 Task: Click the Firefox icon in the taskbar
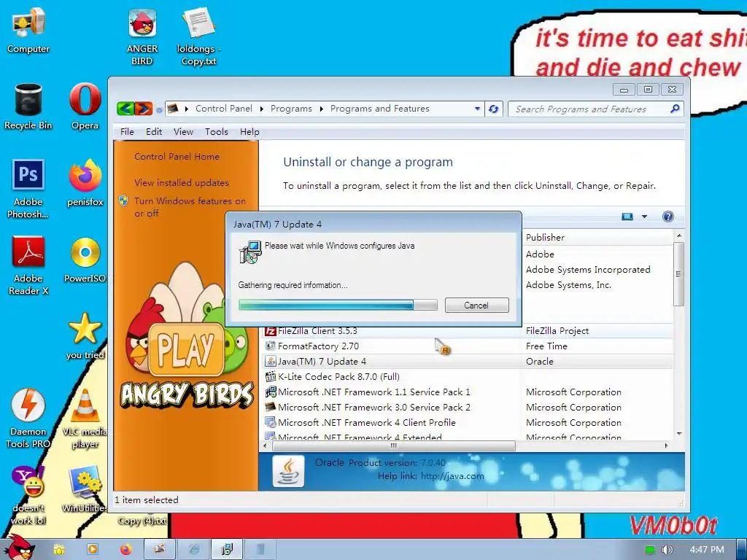pyautogui.click(x=125, y=550)
